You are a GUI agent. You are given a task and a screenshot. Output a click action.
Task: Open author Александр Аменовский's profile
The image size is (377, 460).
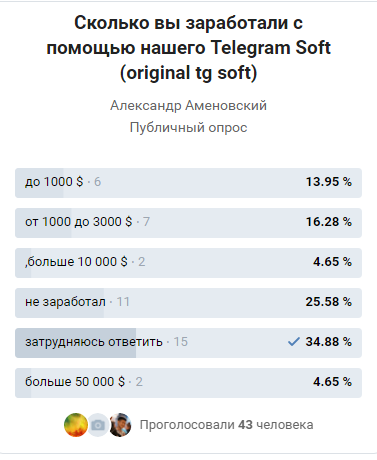[188, 106]
